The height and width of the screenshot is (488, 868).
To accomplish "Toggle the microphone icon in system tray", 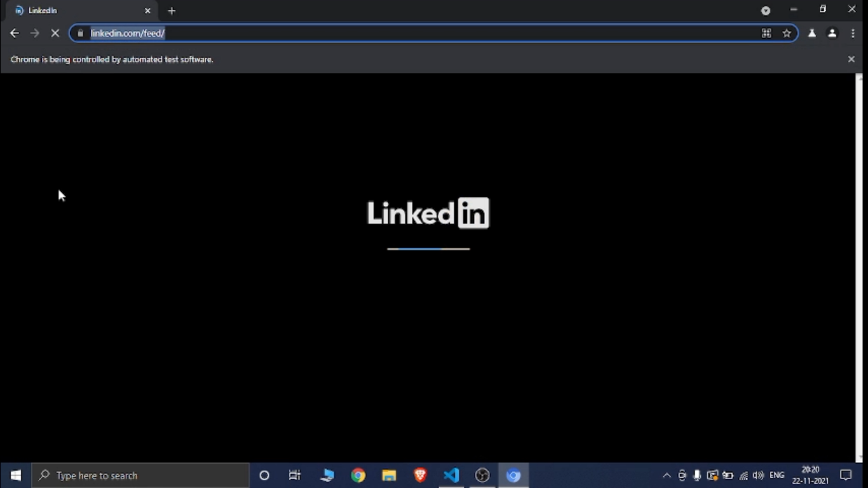I will (697, 475).
